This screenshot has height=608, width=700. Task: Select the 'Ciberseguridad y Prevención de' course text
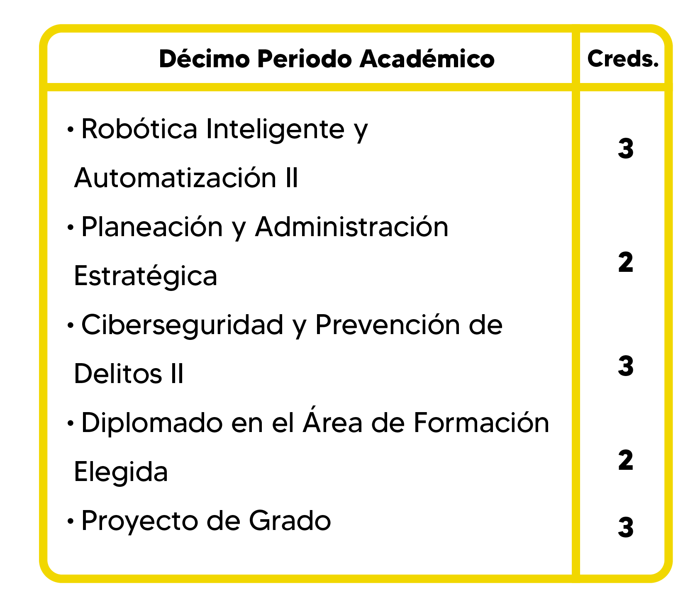(292, 325)
